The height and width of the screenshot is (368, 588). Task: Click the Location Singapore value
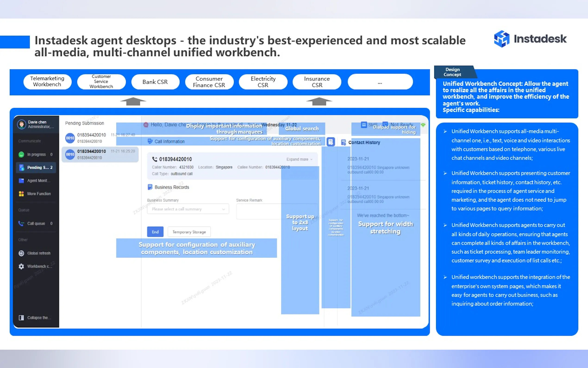[224, 167]
